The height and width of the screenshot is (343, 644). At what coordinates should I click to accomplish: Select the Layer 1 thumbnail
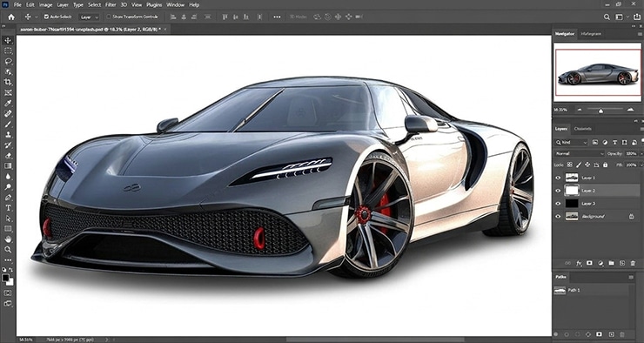pyautogui.click(x=572, y=178)
